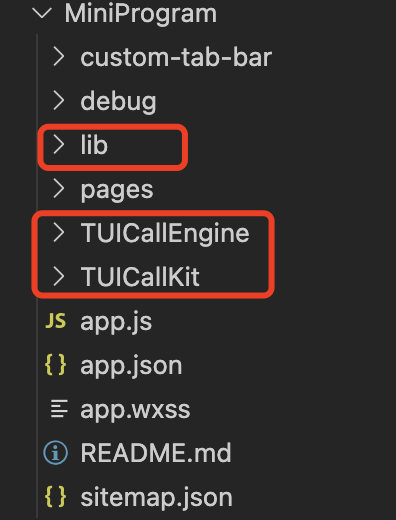Image resolution: width=396 pixels, height=520 pixels.
Task: Expand the TUICallEngine folder chevron
Action: coord(59,232)
